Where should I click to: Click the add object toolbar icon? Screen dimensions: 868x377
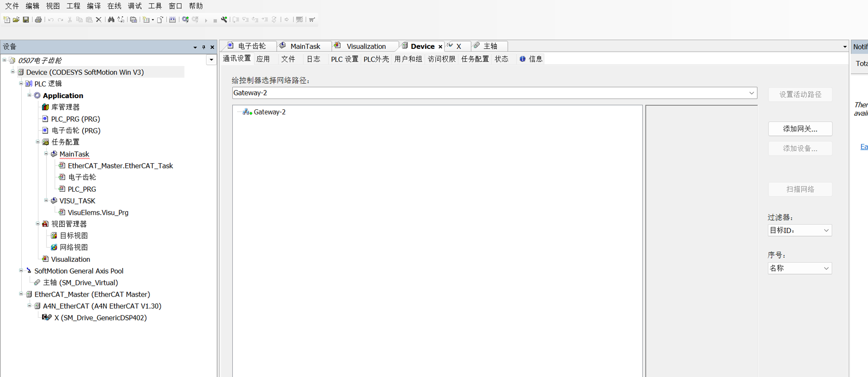(x=146, y=19)
